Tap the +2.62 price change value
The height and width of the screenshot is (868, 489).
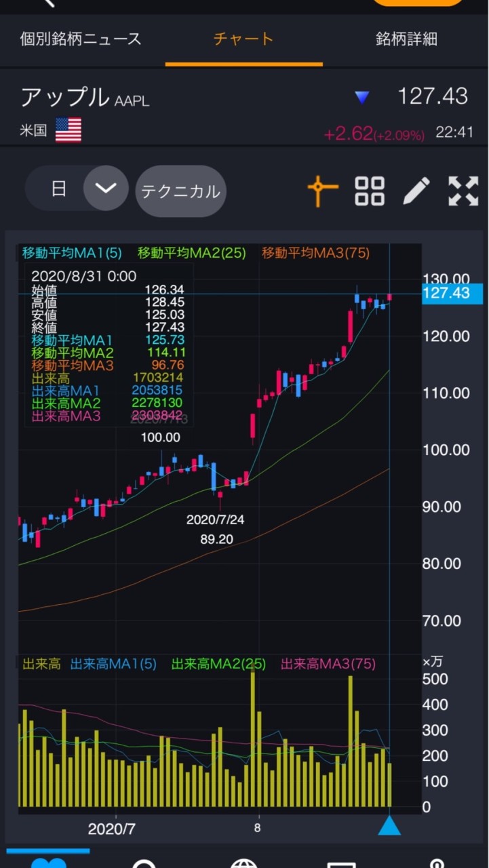[x=348, y=134]
